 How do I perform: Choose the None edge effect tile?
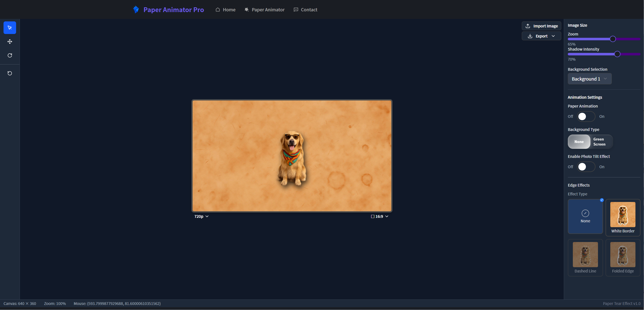pyautogui.click(x=585, y=216)
